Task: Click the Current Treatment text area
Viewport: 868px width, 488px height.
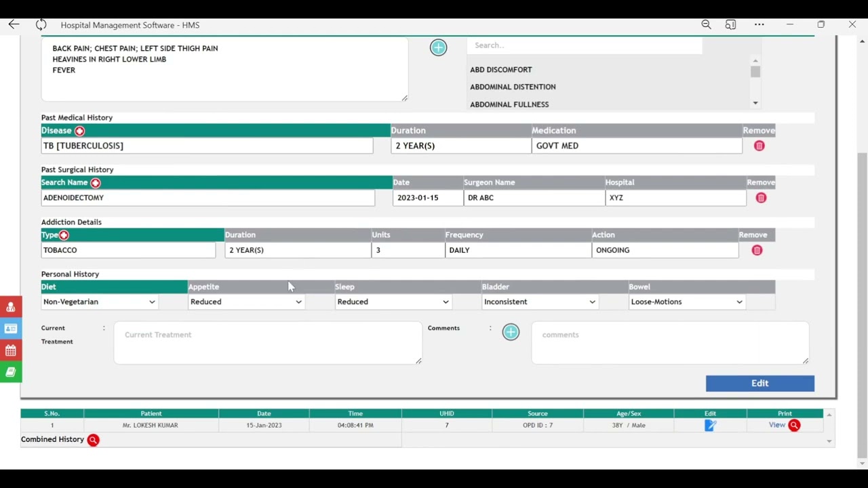Action: coord(268,343)
